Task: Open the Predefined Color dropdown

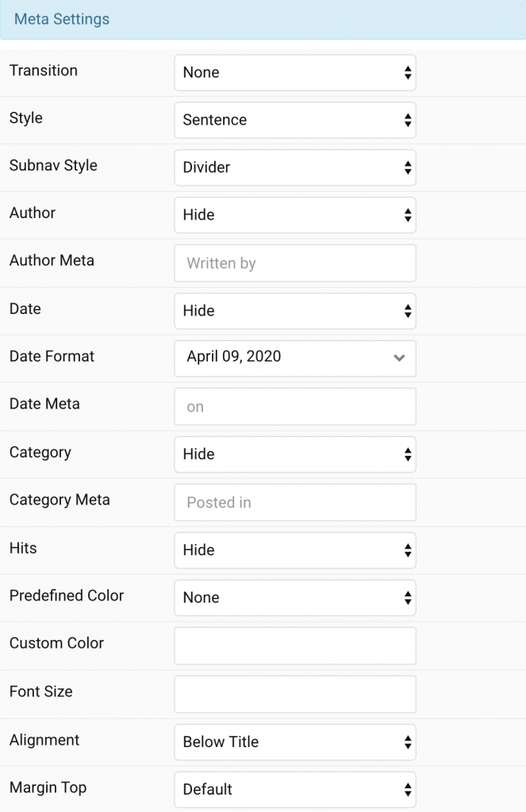Action: point(294,597)
